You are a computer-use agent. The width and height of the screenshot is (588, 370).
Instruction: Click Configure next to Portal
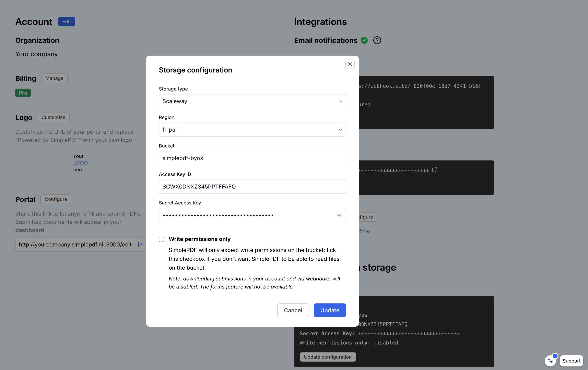point(56,199)
